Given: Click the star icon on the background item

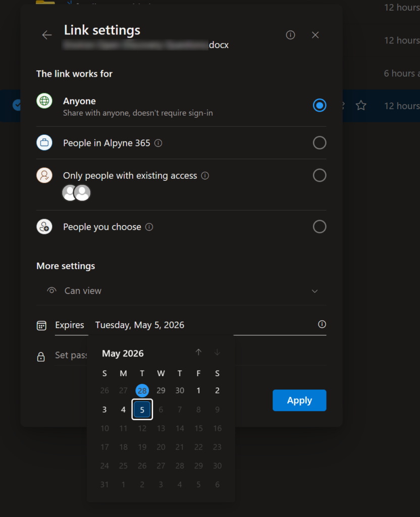Looking at the screenshot, I should [x=361, y=106].
